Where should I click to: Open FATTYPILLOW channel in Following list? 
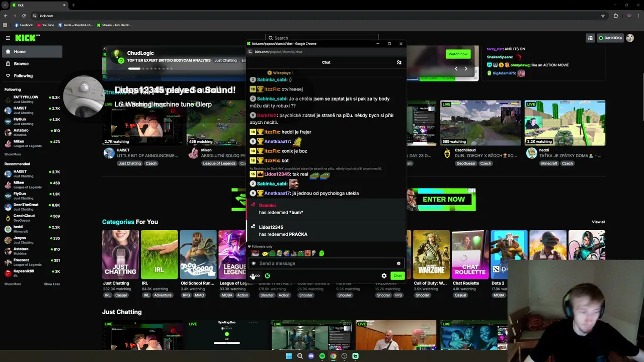[31, 99]
